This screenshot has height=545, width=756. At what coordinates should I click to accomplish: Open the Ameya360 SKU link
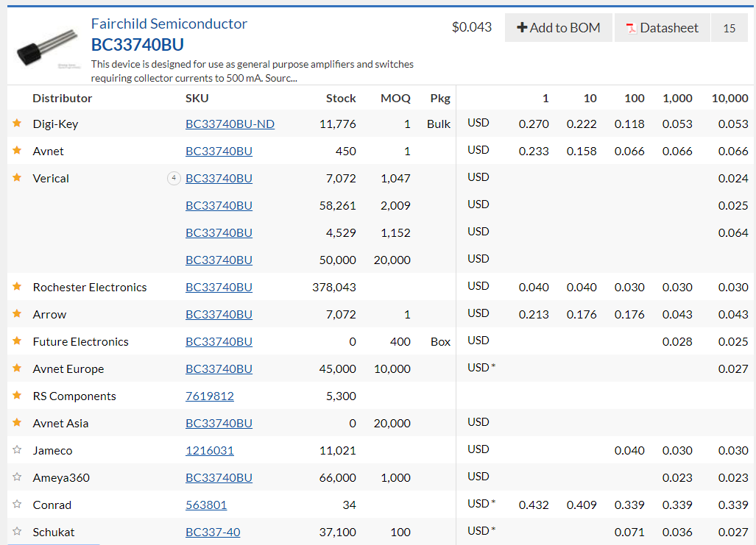pos(219,477)
